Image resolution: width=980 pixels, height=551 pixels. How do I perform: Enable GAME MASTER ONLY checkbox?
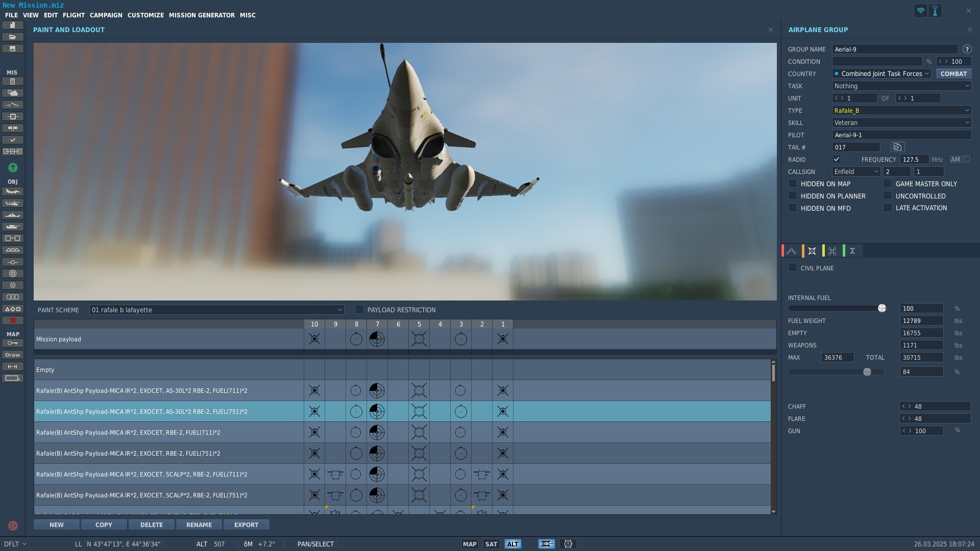[888, 183]
